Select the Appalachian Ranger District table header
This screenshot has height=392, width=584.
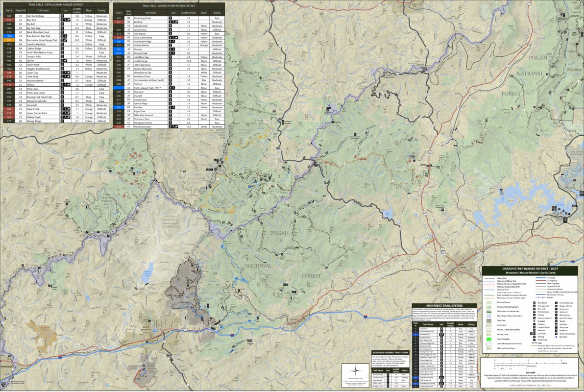click(55, 5)
